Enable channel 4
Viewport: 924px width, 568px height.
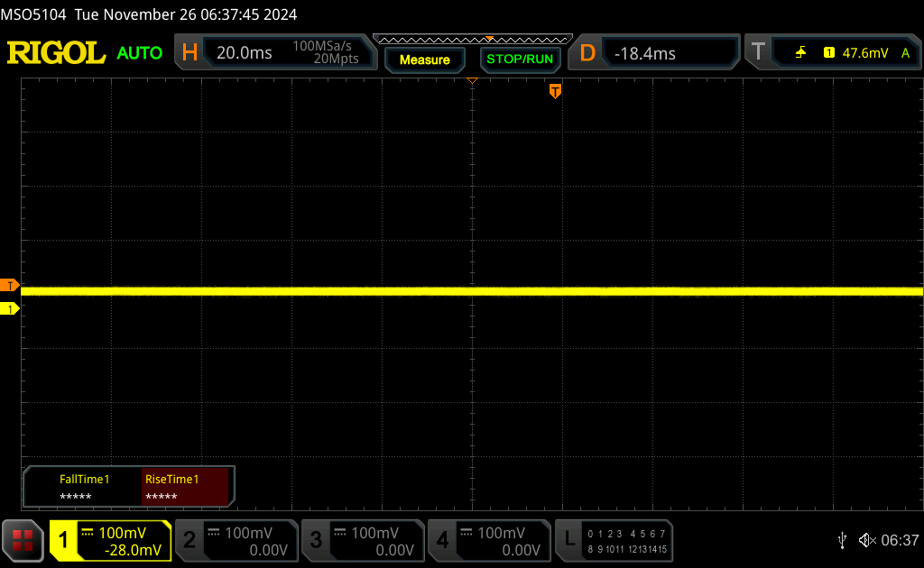click(489, 540)
